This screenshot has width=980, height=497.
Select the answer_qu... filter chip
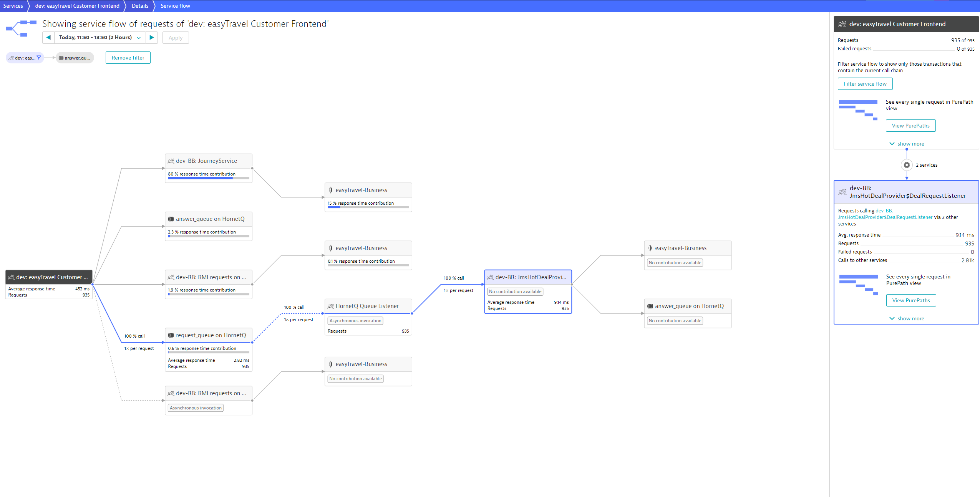pyautogui.click(x=75, y=58)
